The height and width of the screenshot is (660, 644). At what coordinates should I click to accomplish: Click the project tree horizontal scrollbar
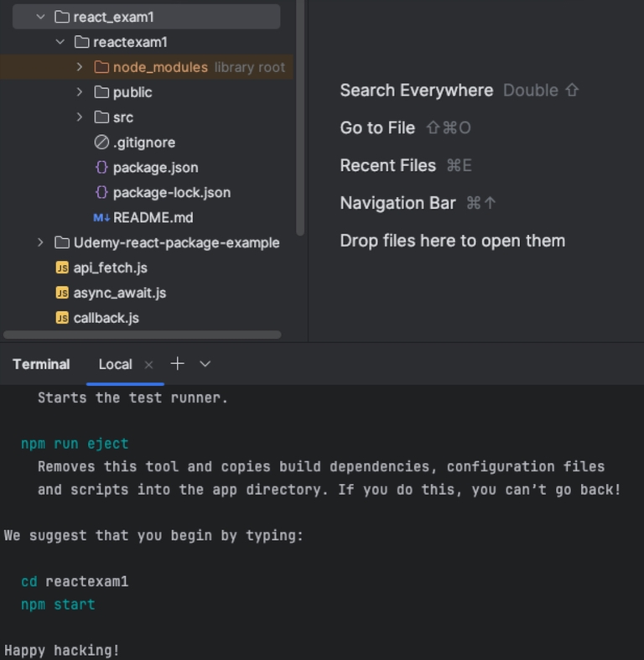point(143,335)
